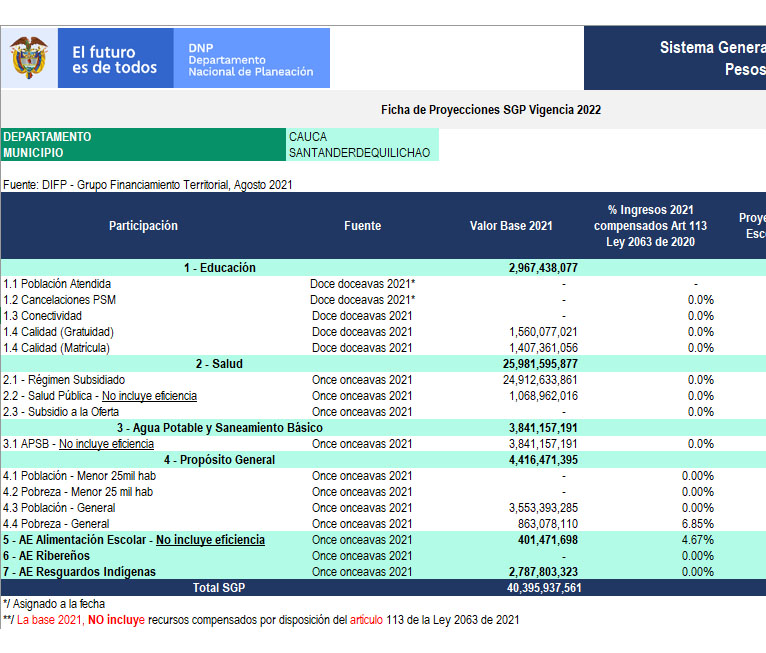
Task: Click 'No incluye eficiencia' in the 3.1 APSB row
Action: point(106,443)
